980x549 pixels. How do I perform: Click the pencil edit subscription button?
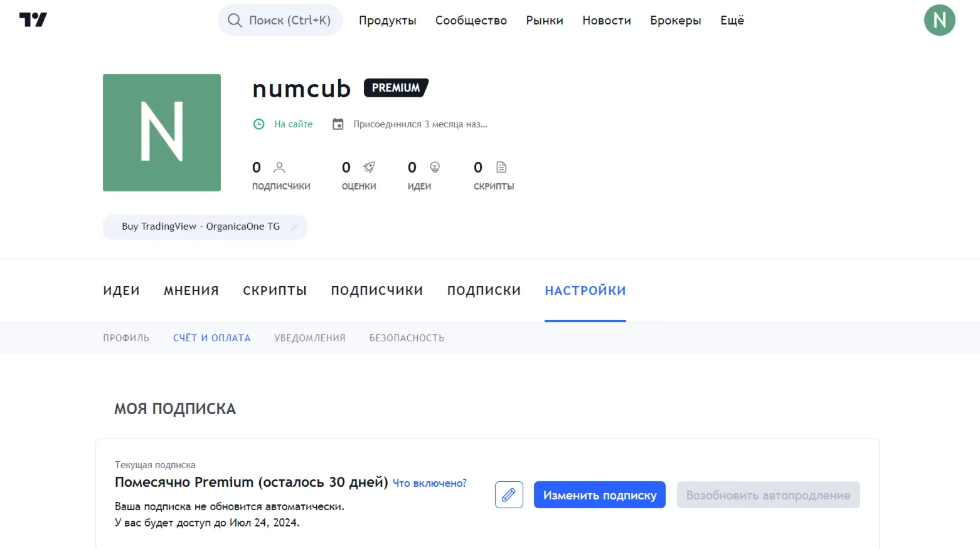coord(509,495)
